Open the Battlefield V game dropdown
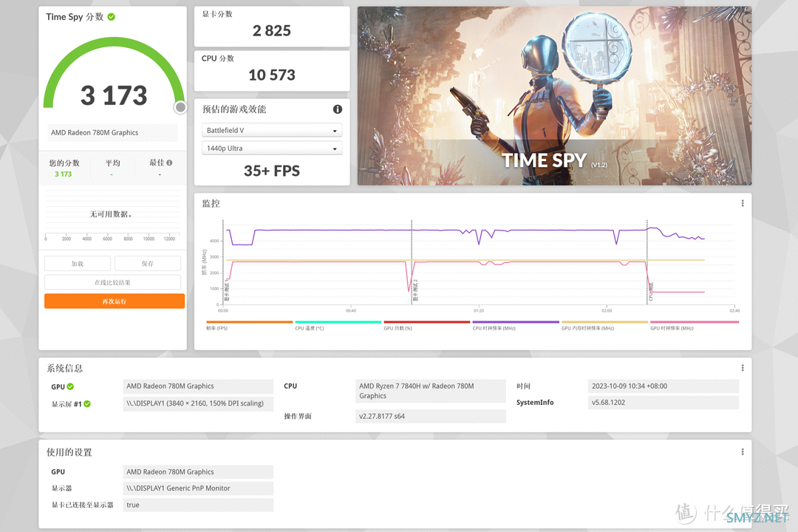798x532 pixels. tap(272, 130)
